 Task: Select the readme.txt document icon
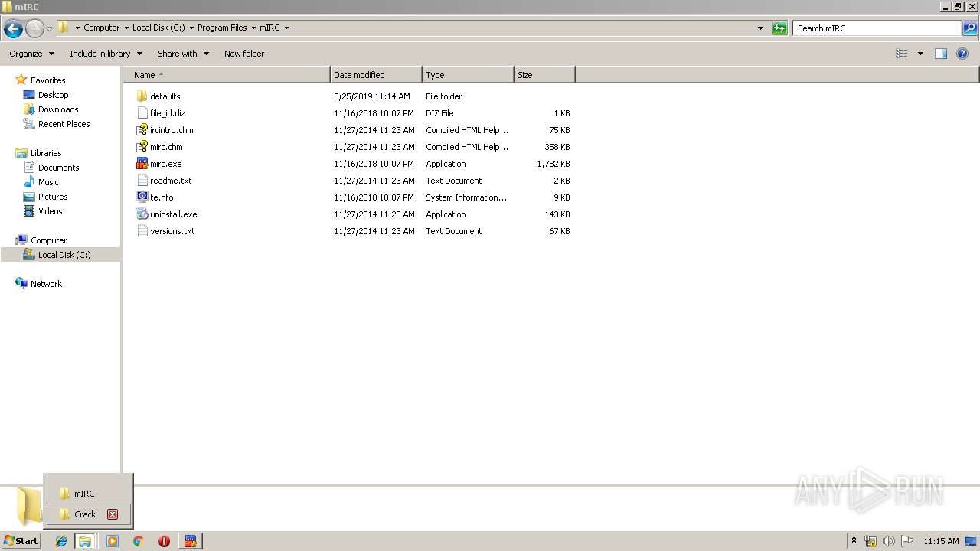point(142,181)
